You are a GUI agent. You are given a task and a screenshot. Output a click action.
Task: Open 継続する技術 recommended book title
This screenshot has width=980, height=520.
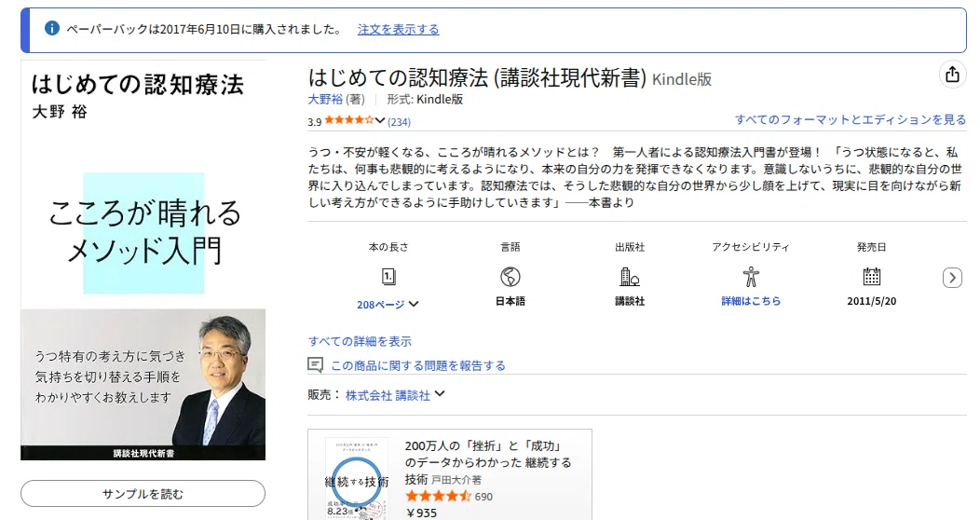pos(488,462)
